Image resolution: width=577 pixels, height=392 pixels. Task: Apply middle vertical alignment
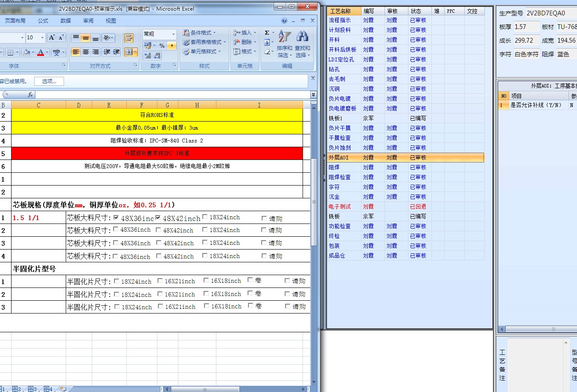86,38
